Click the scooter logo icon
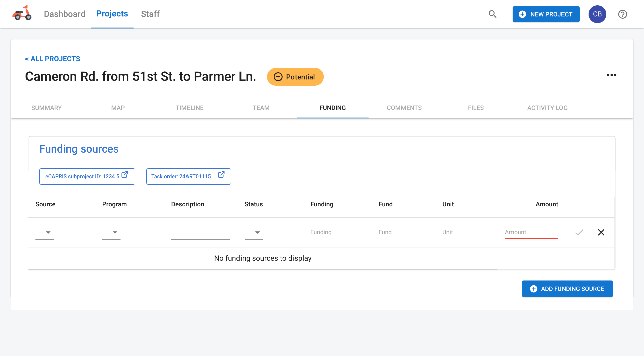This screenshot has height=362, width=644. pyautogui.click(x=22, y=14)
